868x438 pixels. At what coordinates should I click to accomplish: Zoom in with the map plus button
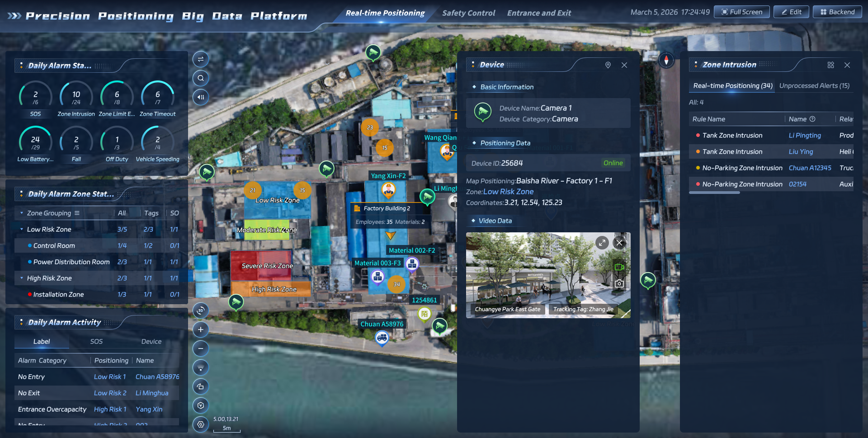[201, 330]
